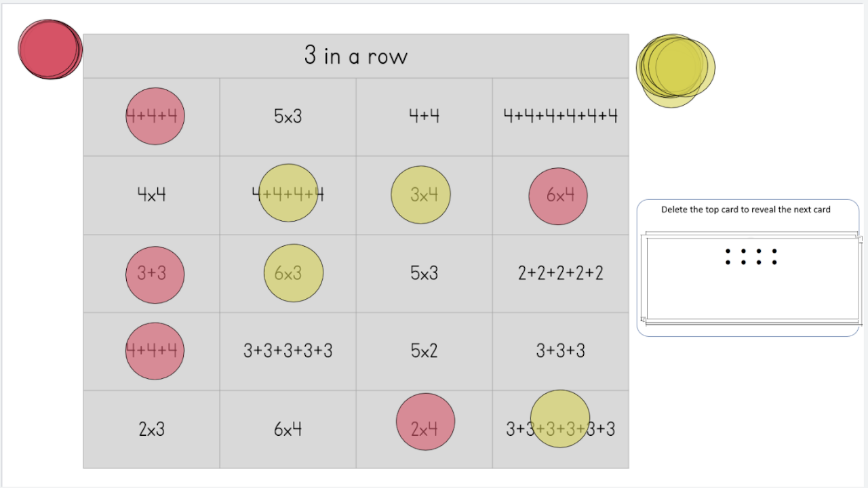
Task: Click the 4x4 cell
Action: (152, 195)
